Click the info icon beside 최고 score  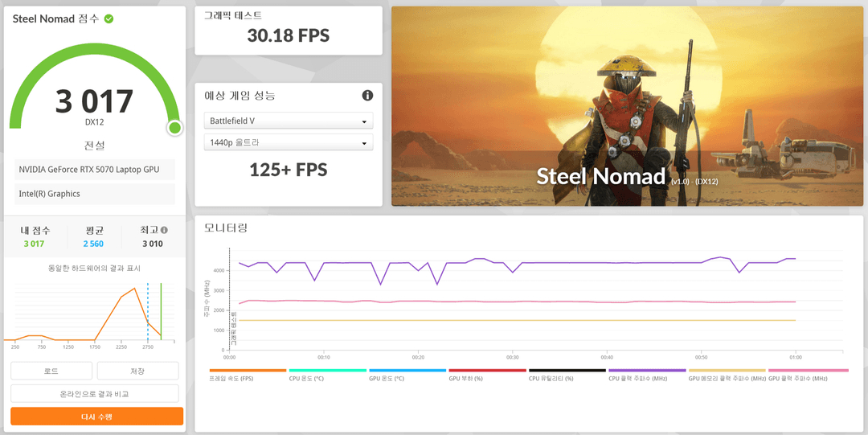[x=165, y=230]
